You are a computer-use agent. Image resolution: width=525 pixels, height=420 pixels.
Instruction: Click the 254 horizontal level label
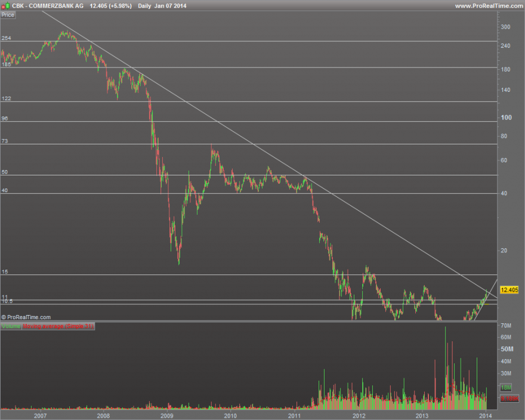click(6, 38)
